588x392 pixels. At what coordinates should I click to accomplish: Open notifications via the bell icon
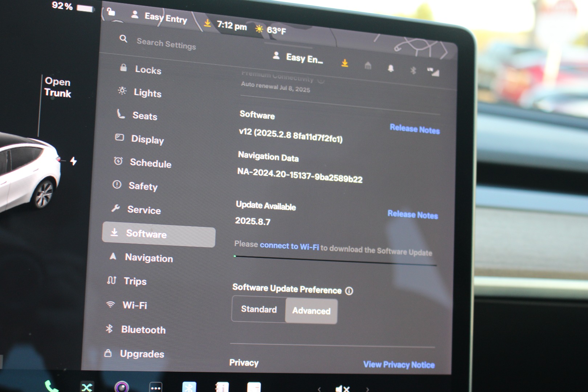(391, 68)
